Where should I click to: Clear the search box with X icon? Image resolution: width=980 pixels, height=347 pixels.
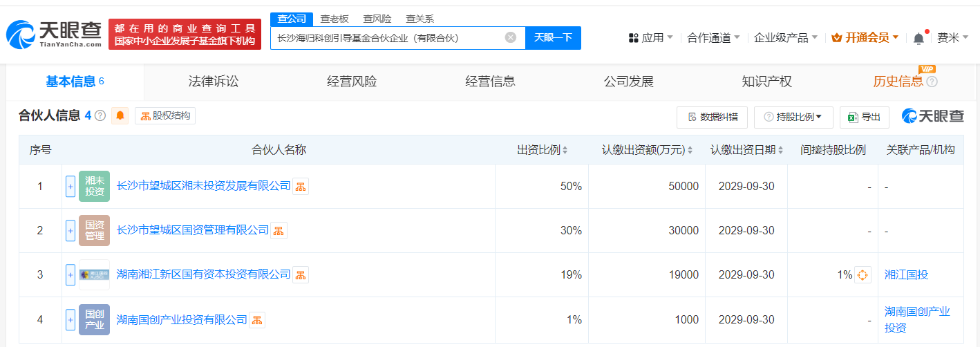(x=511, y=37)
